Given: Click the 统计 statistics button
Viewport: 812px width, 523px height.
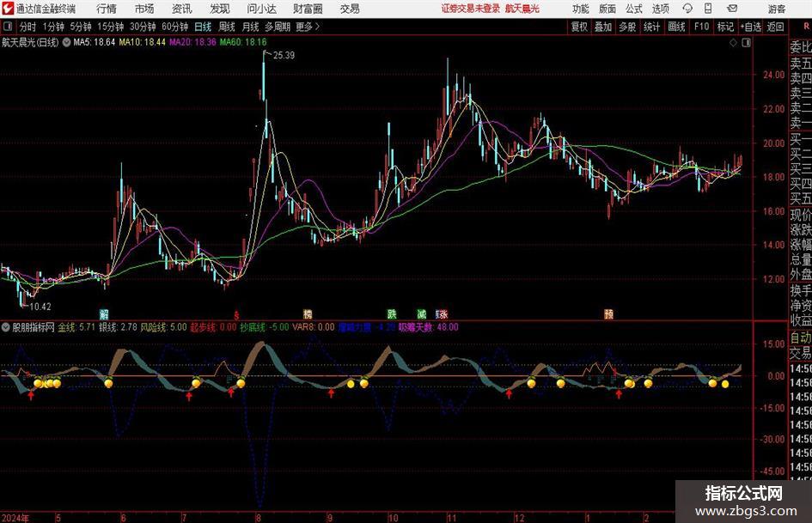Looking at the screenshot, I should click(x=651, y=27).
